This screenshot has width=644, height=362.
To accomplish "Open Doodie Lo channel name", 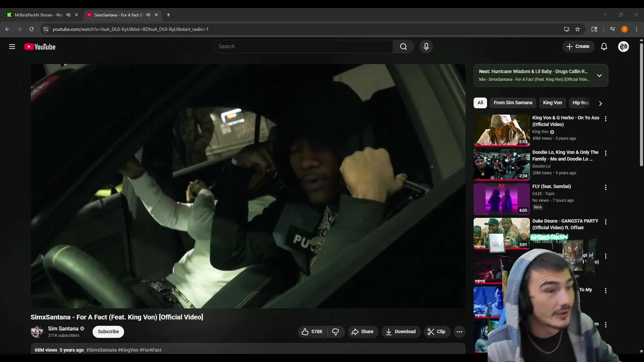I will click(x=541, y=166).
